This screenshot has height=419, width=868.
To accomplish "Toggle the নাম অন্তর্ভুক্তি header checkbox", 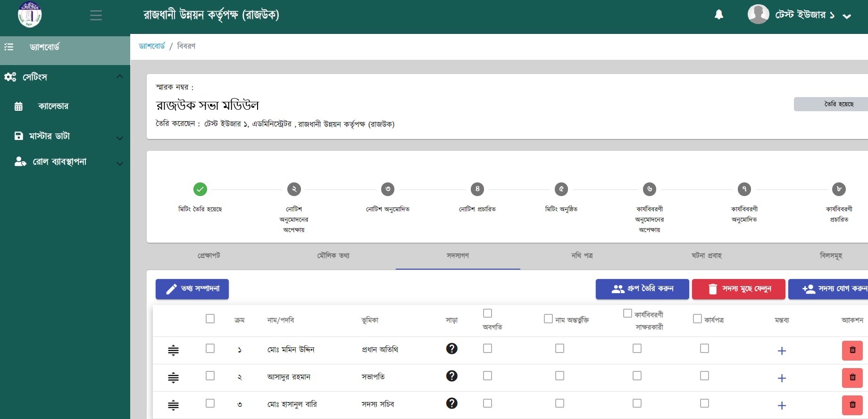I will pyautogui.click(x=548, y=319).
